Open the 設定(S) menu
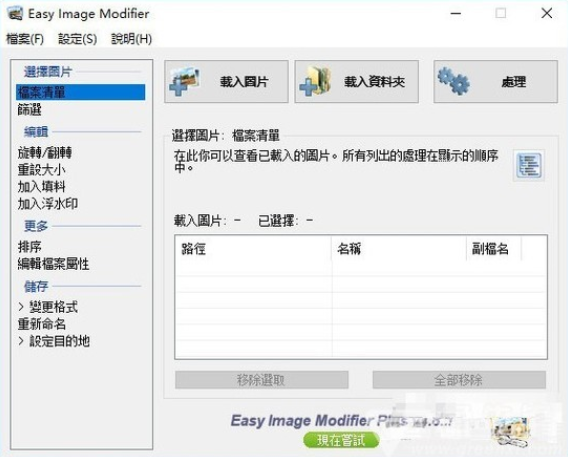 pos(78,39)
